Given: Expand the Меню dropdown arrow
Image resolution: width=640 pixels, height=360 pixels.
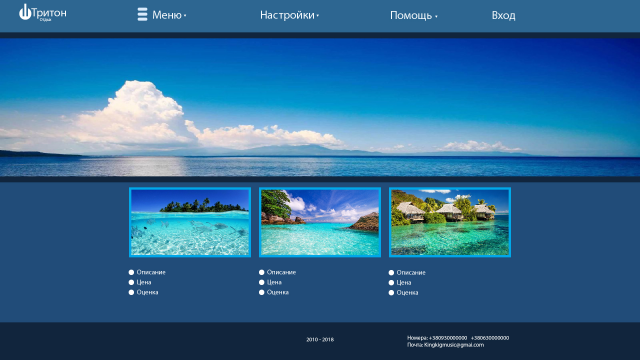Looking at the screenshot, I should [x=185, y=16].
